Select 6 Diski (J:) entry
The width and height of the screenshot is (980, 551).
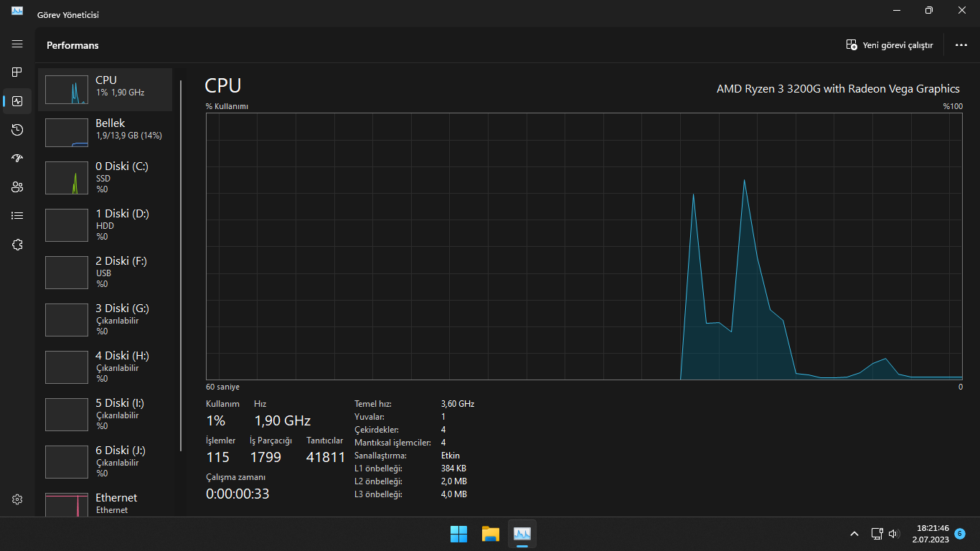105,461
